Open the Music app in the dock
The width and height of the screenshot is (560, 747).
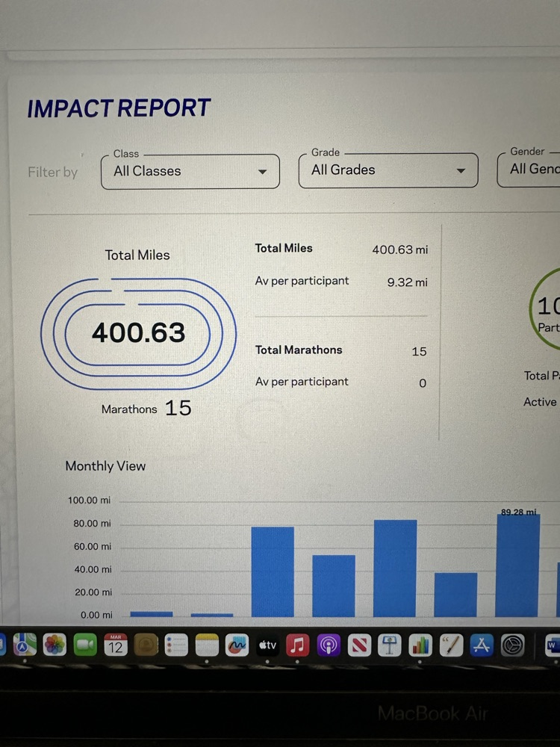point(298,645)
